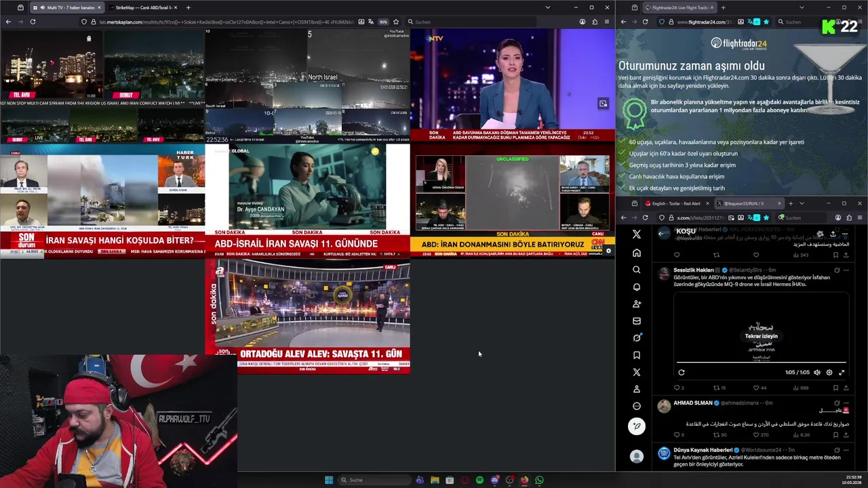The width and height of the screenshot is (868, 488).
Task: Click the compose post button in X
Action: pos(636,426)
